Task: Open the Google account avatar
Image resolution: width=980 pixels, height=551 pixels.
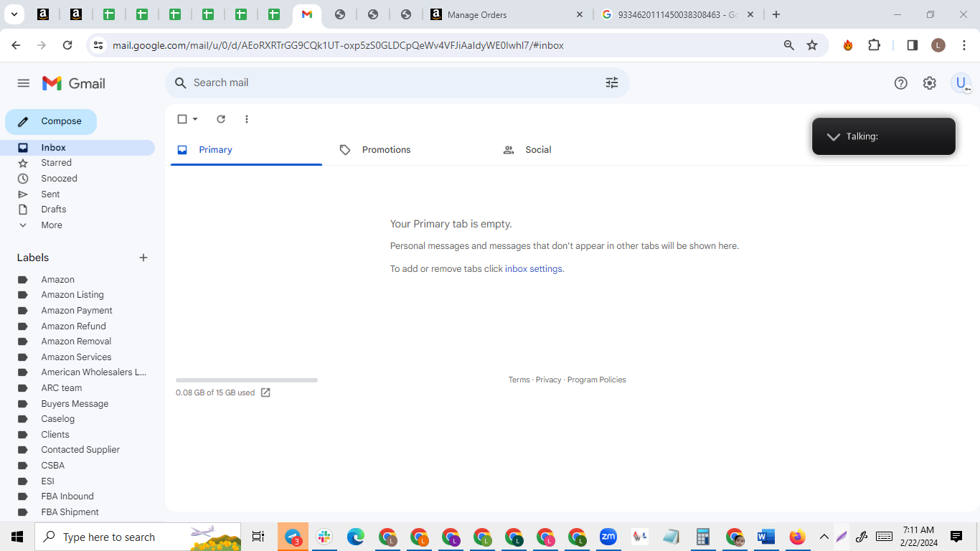Action: [x=961, y=83]
